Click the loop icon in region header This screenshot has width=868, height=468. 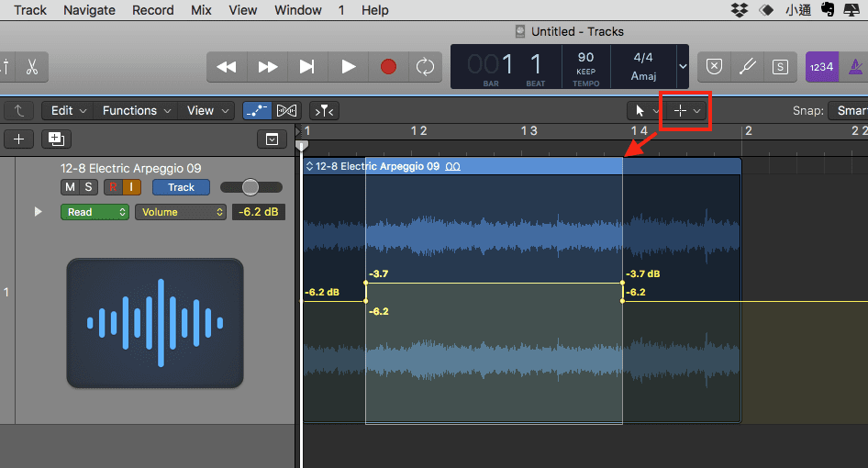[453, 166]
